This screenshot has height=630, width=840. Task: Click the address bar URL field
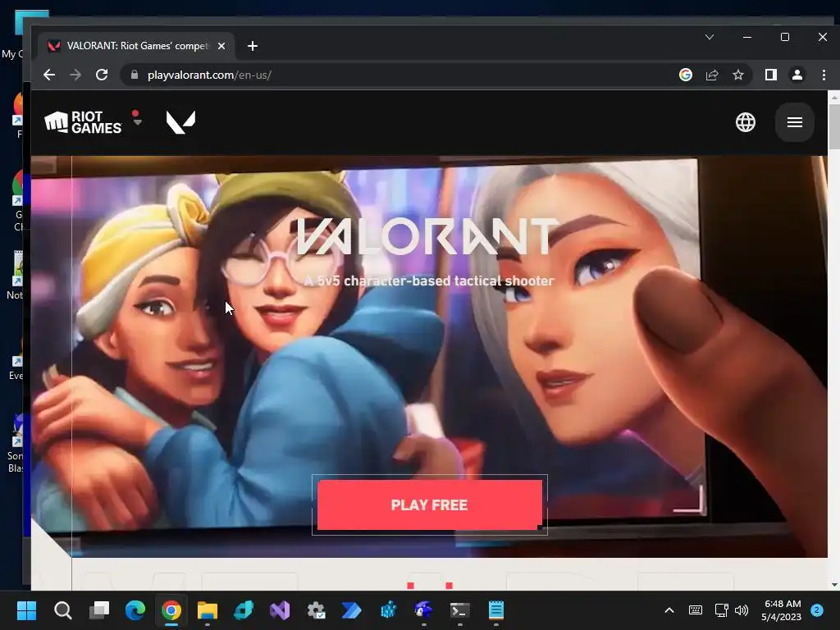(x=396, y=75)
